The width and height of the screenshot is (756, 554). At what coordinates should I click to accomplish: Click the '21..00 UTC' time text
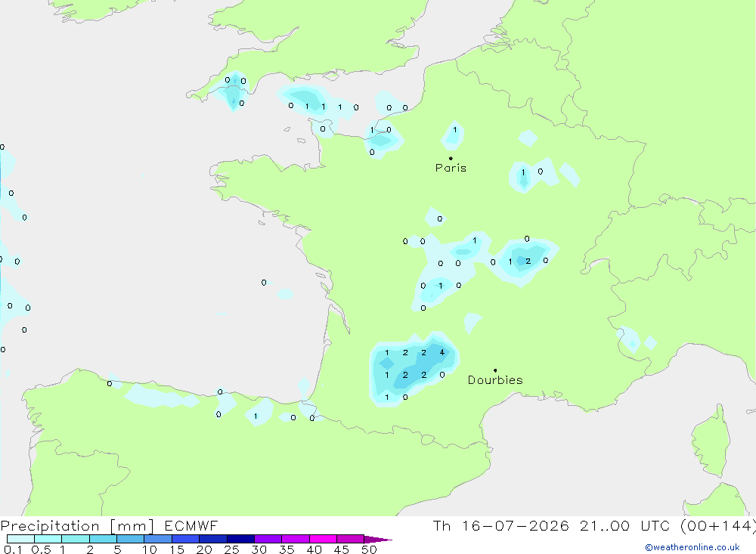click(625, 525)
